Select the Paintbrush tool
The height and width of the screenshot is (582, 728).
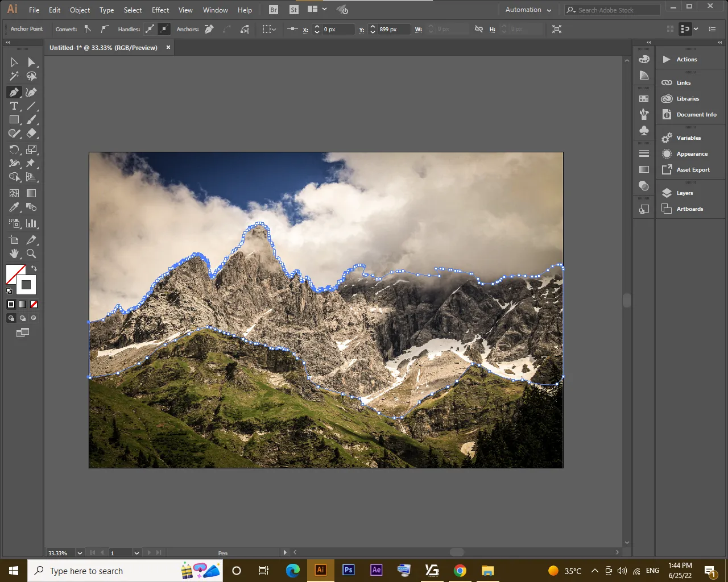31,120
